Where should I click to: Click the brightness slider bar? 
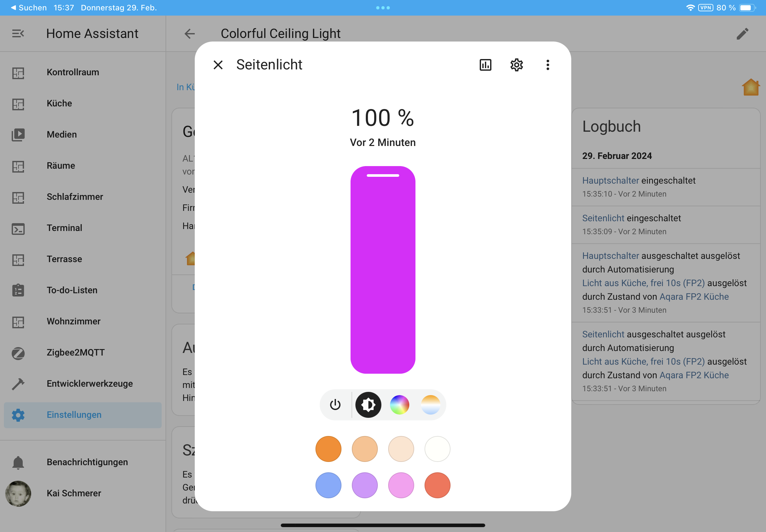(382, 270)
